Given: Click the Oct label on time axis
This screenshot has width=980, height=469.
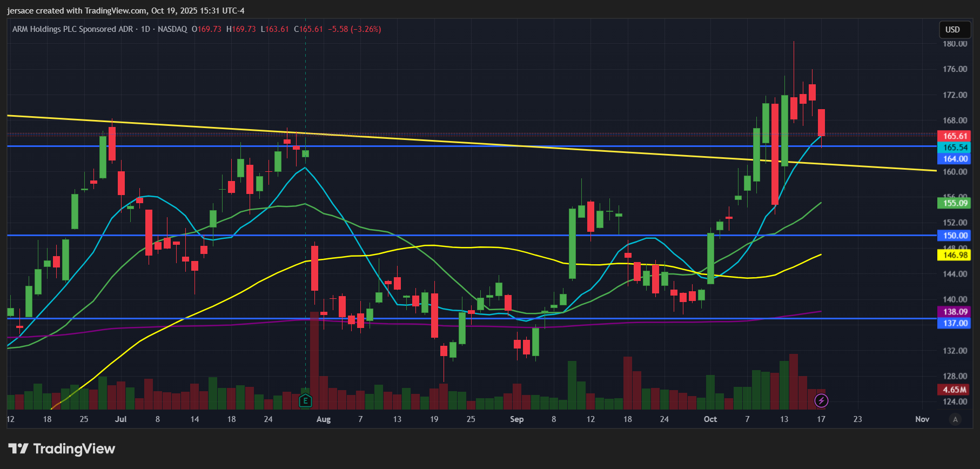Looking at the screenshot, I should coord(710,419).
